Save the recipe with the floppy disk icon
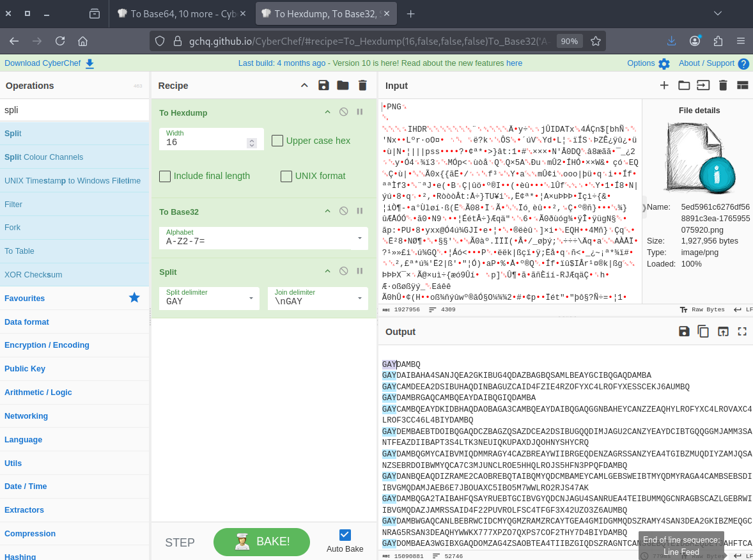Viewport: 753px width, 560px height. click(x=323, y=86)
